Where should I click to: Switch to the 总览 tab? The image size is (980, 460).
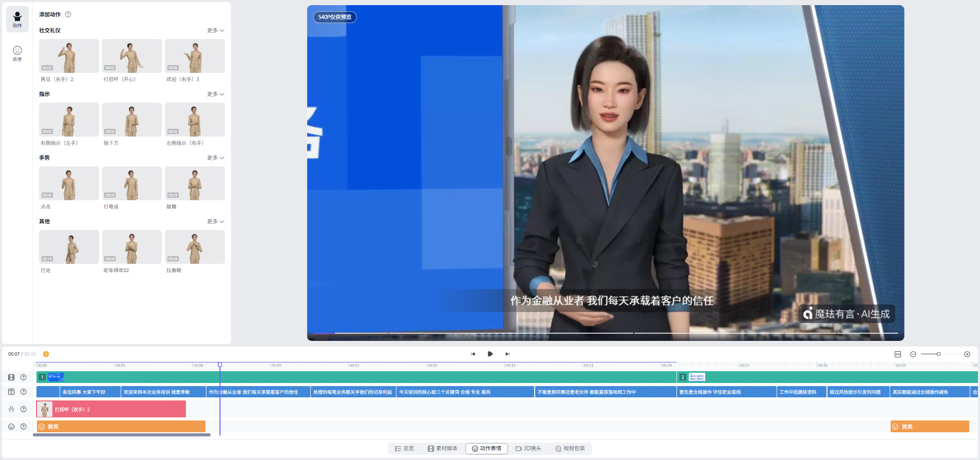coord(404,449)
